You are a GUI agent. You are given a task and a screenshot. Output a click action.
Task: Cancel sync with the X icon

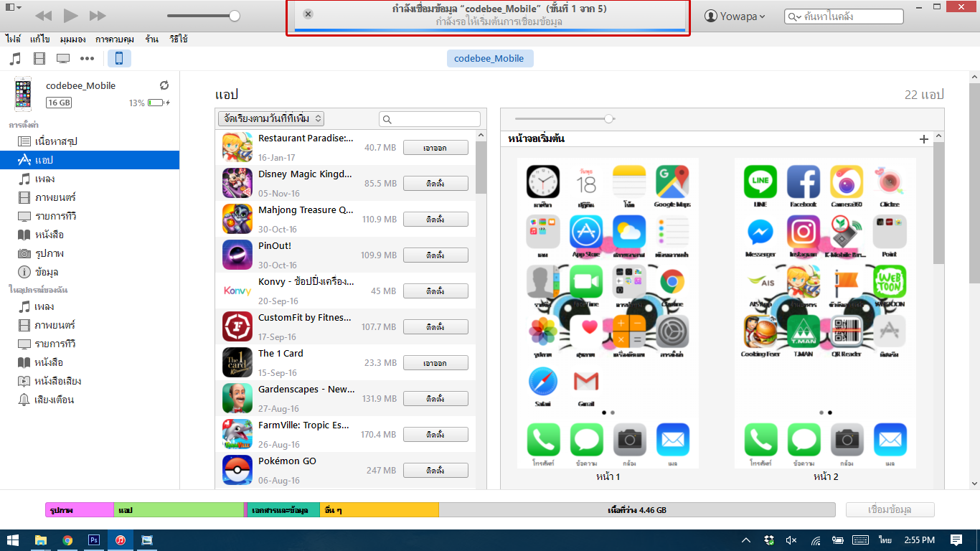pos(308,14)
